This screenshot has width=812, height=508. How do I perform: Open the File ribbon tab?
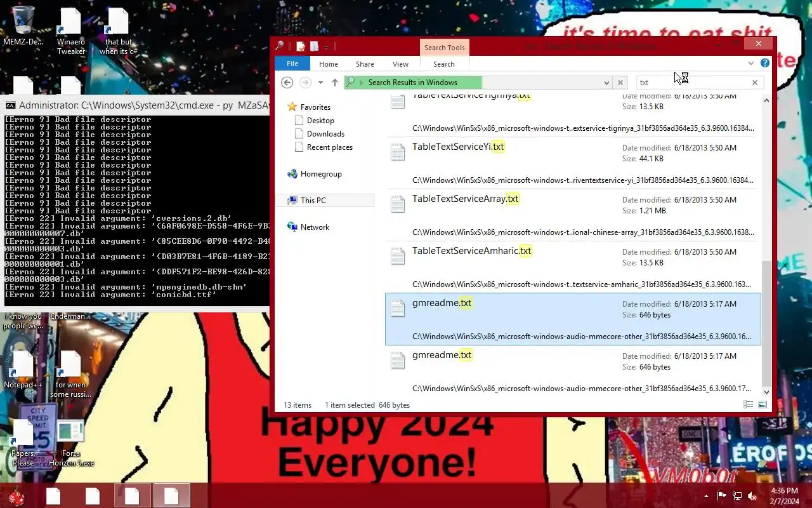[292, 63]
